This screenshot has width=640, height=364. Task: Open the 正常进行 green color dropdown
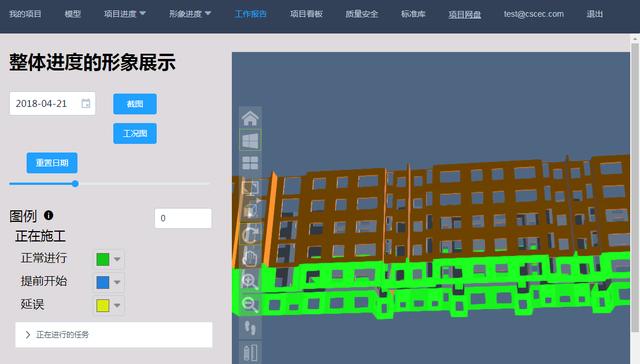(x=117, y=259)
